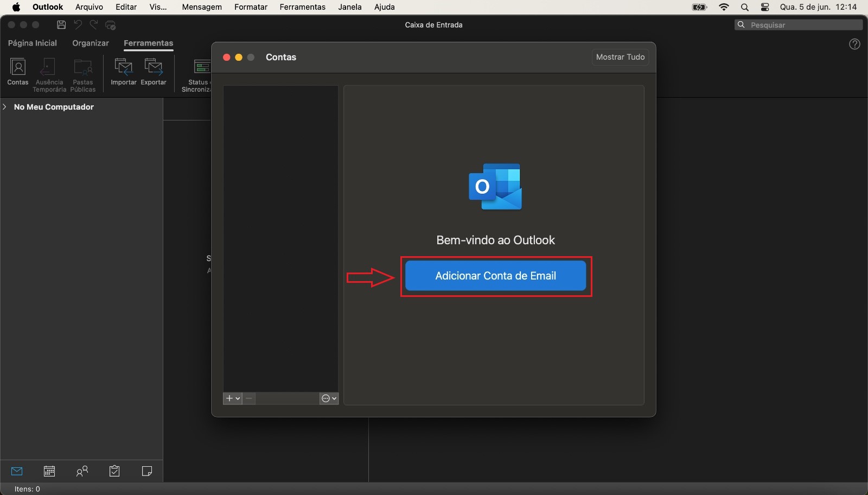Open the add account dropdown arrow

pyautogui.click(x=237, y=398)
